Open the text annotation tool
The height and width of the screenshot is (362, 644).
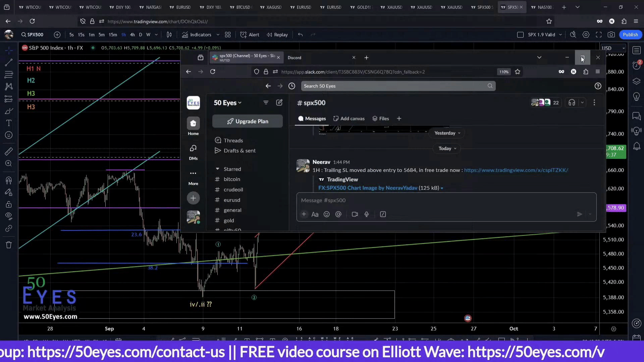[x=9, y=123]
